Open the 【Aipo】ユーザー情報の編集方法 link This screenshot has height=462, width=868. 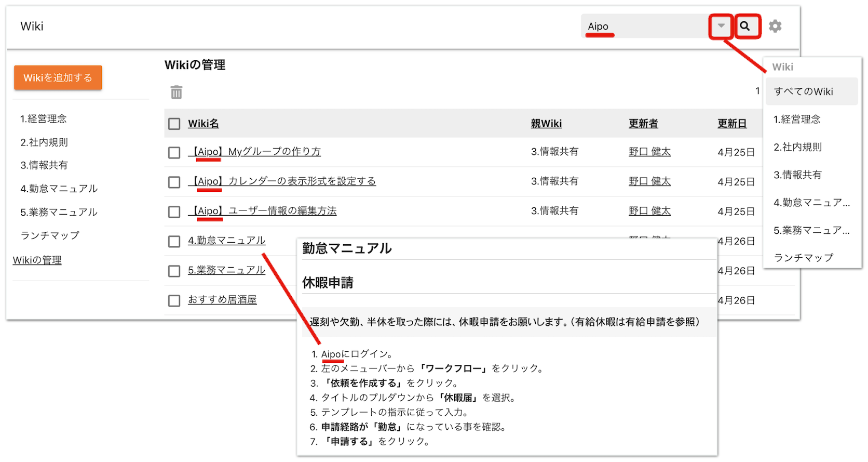(262, 210)
